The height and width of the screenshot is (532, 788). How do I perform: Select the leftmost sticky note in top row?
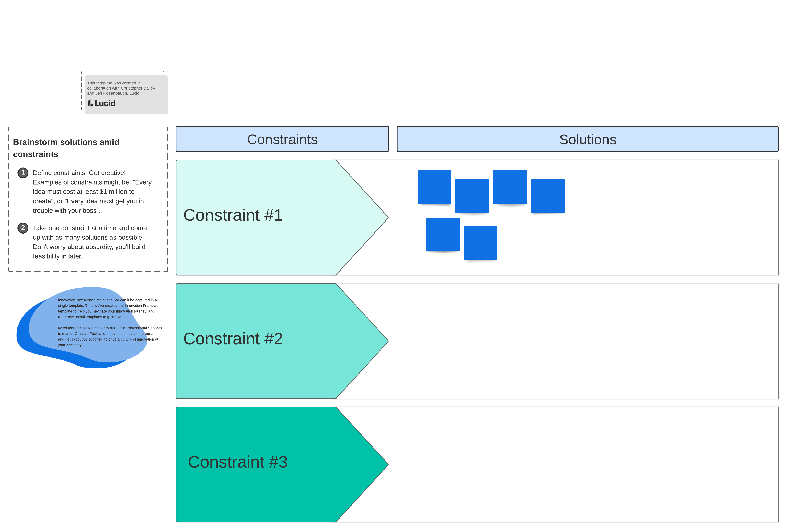pos(434,187)
